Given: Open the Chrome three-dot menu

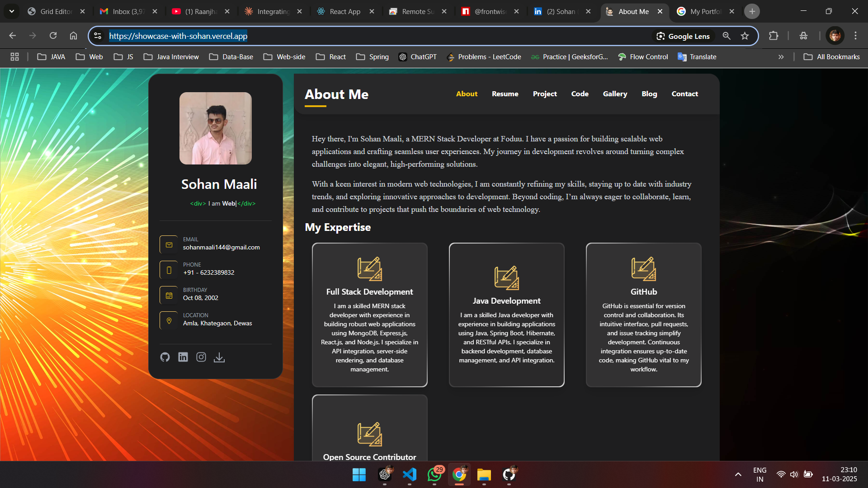Looking at the screenshot, I should 855,36.
